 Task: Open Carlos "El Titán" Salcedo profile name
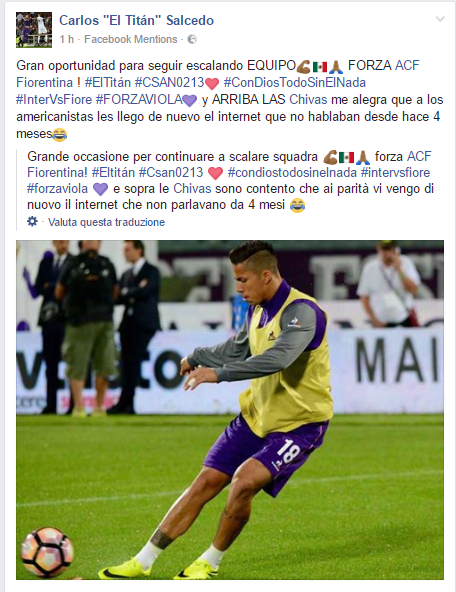click(x=137, y=20)
